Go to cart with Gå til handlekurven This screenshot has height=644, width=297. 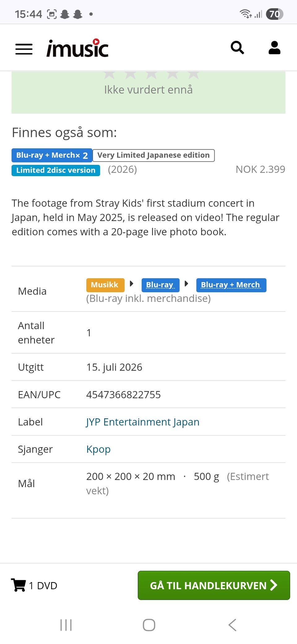[214, 585]
